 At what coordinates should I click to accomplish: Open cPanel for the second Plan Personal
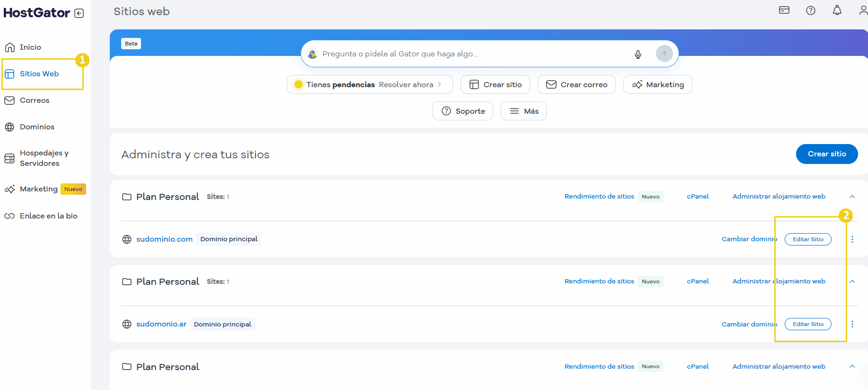pos(698,281)
